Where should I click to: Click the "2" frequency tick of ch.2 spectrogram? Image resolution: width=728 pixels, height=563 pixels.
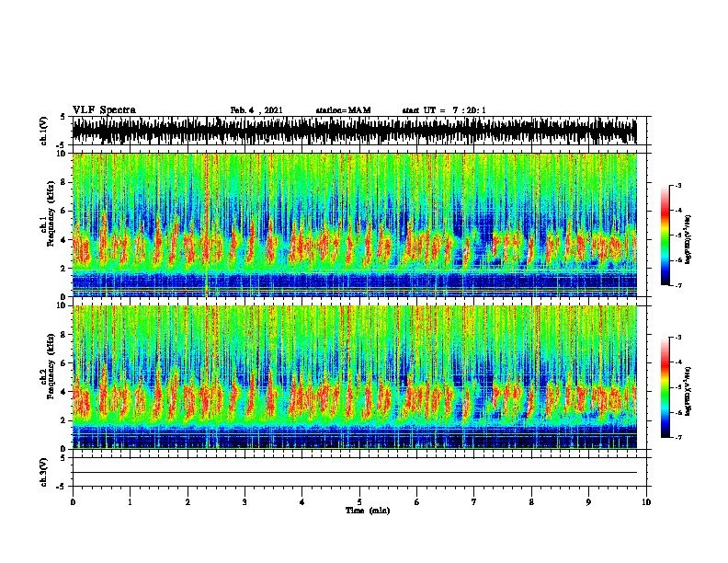point(64,420)
